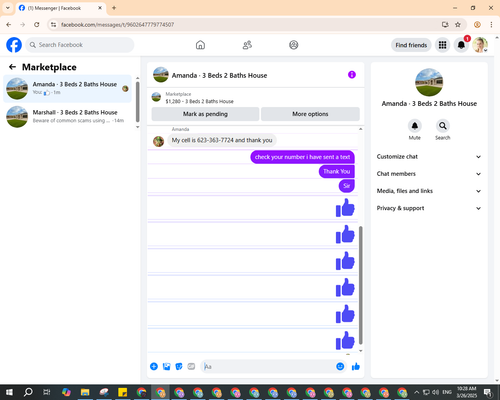500x400 pixels.
Task: Open the Facebook menu grid icon
Action: coord(442,45)
